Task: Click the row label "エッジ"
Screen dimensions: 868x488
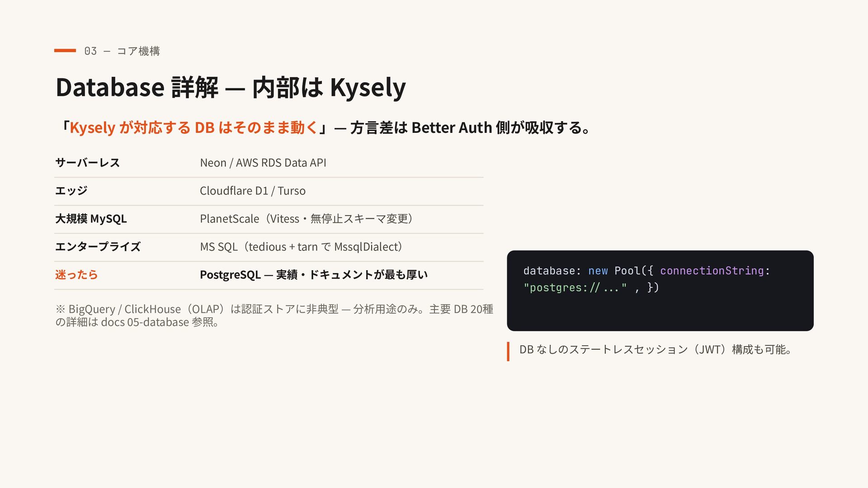Action: click(71, 191)
